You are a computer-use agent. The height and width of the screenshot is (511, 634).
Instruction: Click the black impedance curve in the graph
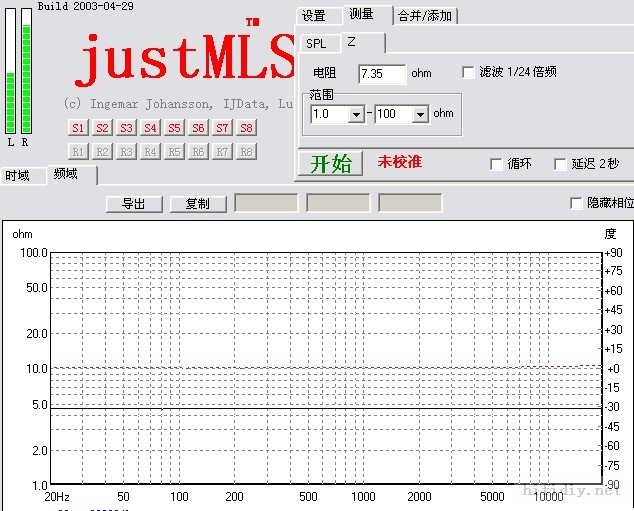pos(326,408)
